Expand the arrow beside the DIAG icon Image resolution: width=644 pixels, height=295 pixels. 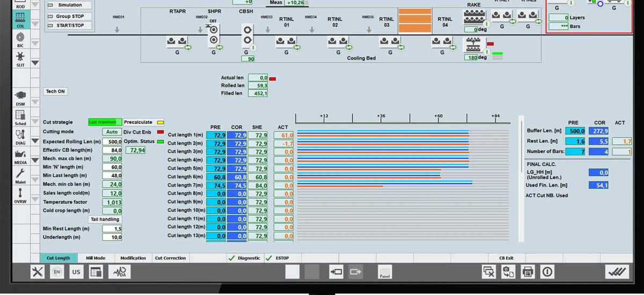pyautogui.click(x=35, y=141)
